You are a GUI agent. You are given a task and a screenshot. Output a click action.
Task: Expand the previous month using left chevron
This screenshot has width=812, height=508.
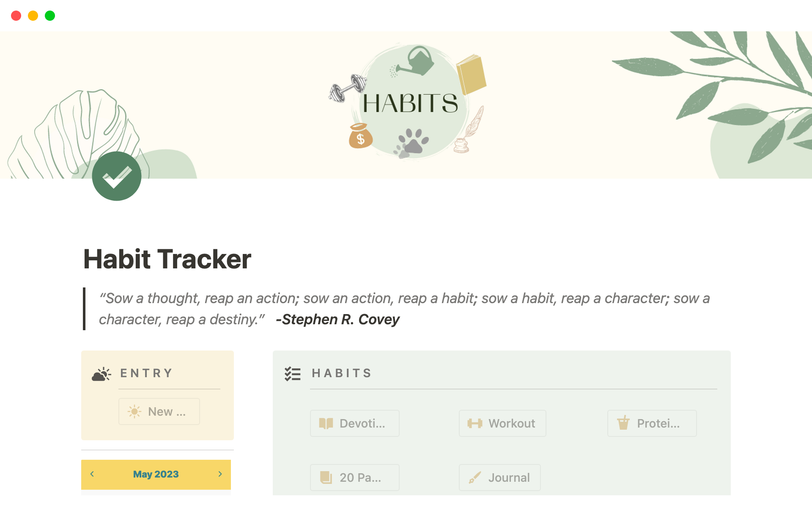(x=93, y=473)
